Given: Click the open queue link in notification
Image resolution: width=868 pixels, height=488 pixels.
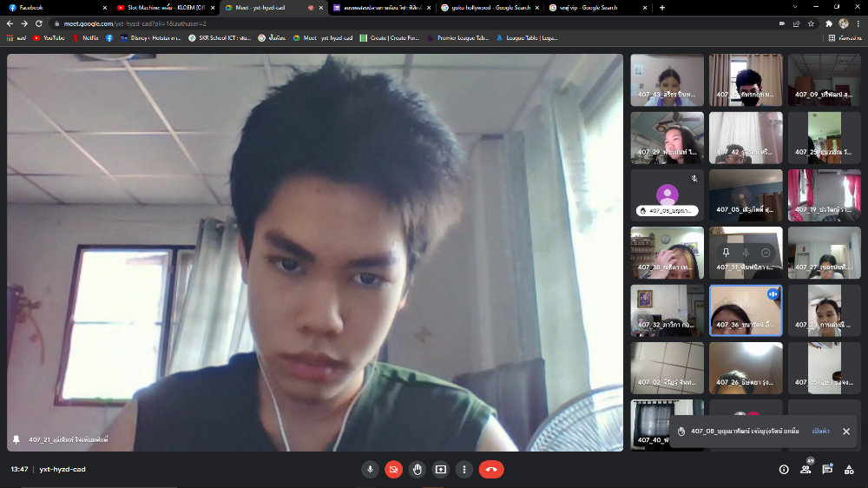Looking at the screenshot, I should [x=820, y=432].
